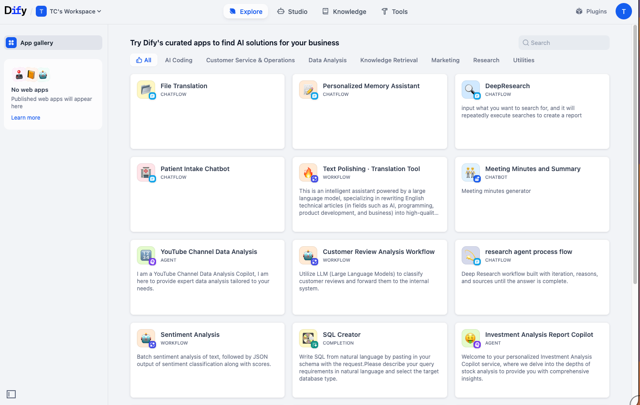Image resolution: width=640 pixels, height=405 pixels.
Task: Filter apps by AI Coding category
Action: coord(178,60)
